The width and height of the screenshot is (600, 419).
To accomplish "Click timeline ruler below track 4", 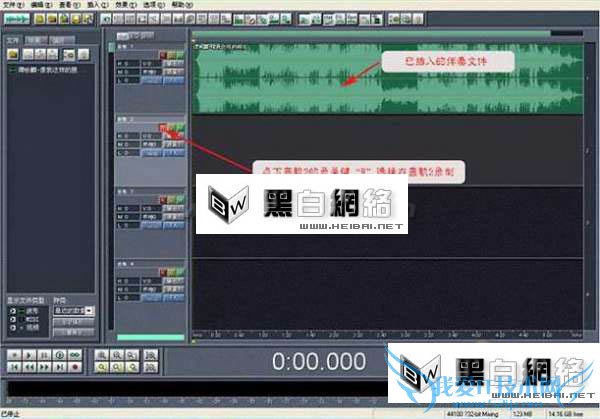I will pos(387,334).
